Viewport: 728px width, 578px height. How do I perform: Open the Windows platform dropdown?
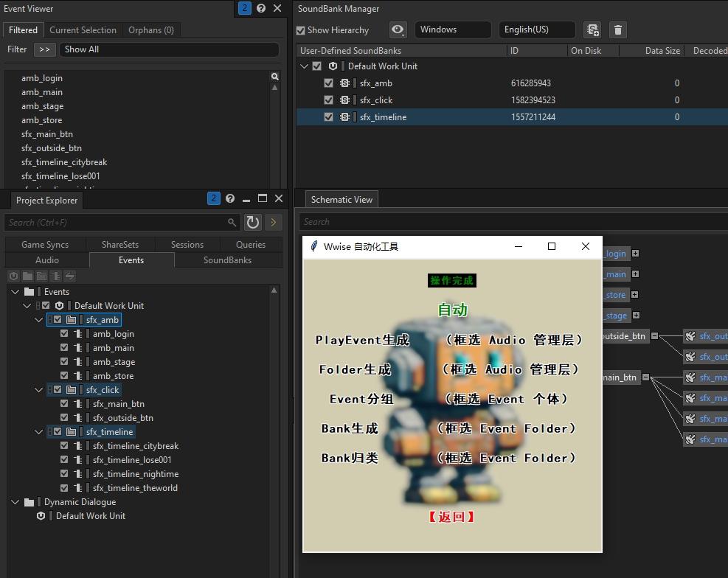click(x=453, y=29)
